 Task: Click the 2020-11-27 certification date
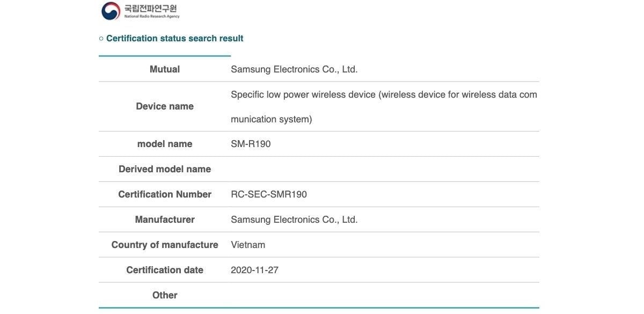point(254,270)
